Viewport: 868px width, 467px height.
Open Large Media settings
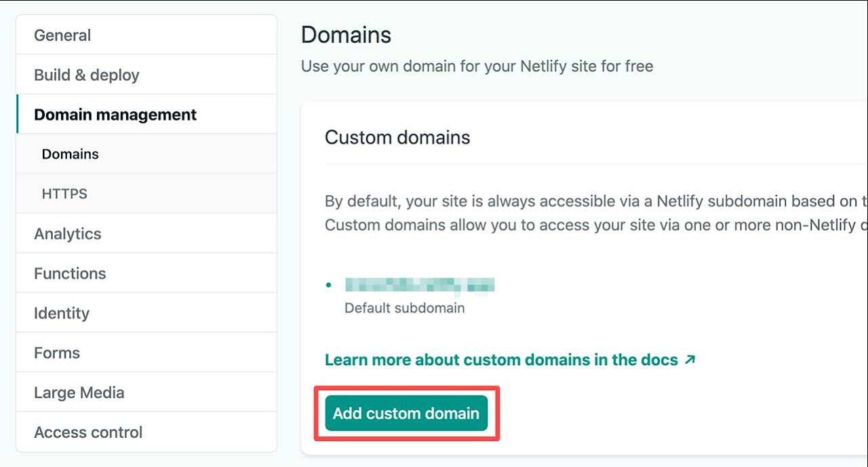coord(146,392)
